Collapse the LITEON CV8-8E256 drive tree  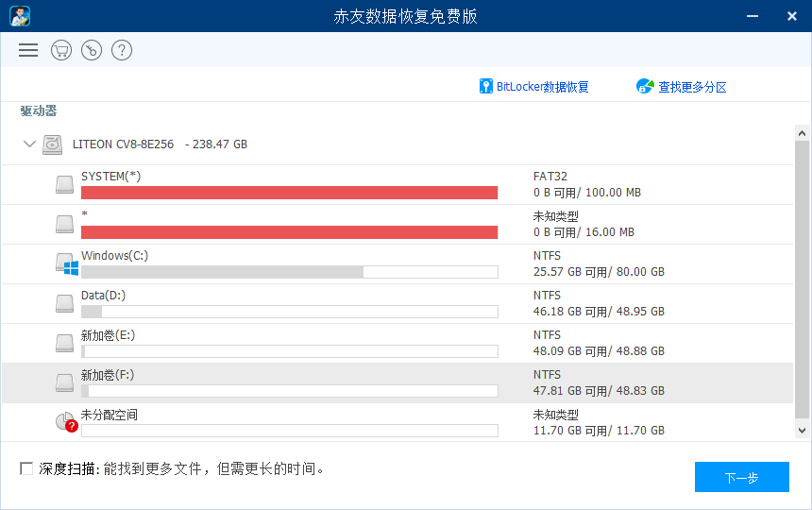[29, 144]
